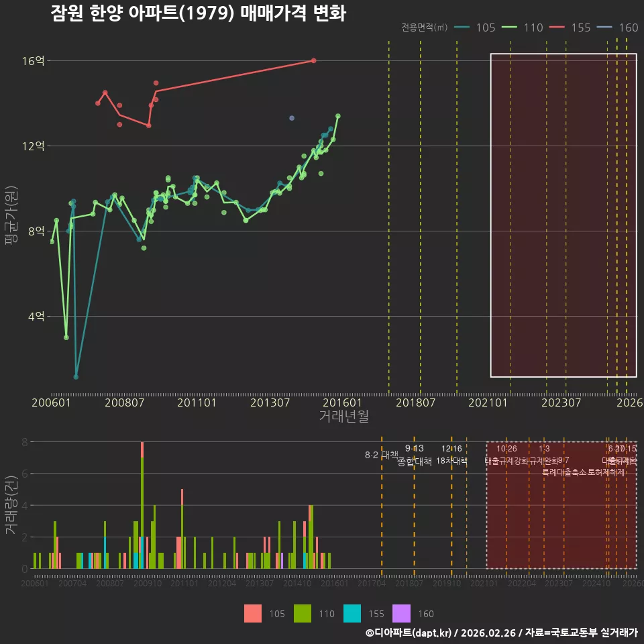Click the 110 green legend line at top
Viewport: 644px width, 644px height.
pos(509,28)
